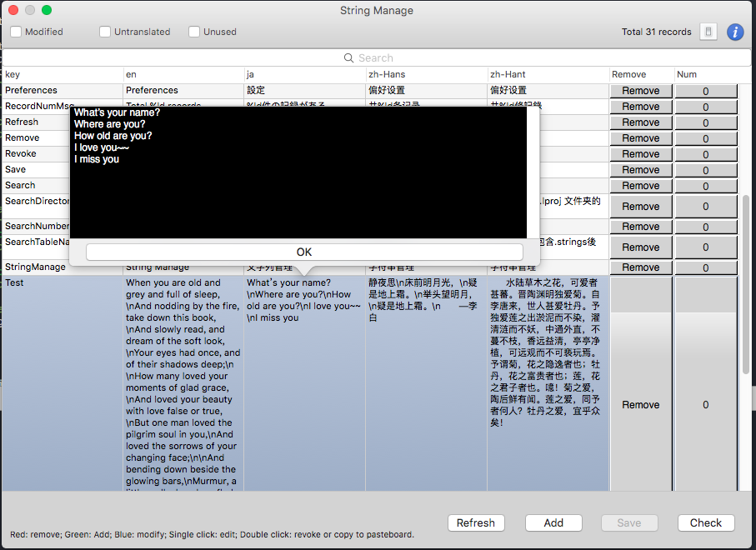Click Remove button for Save key row

(x=641, y=171)
